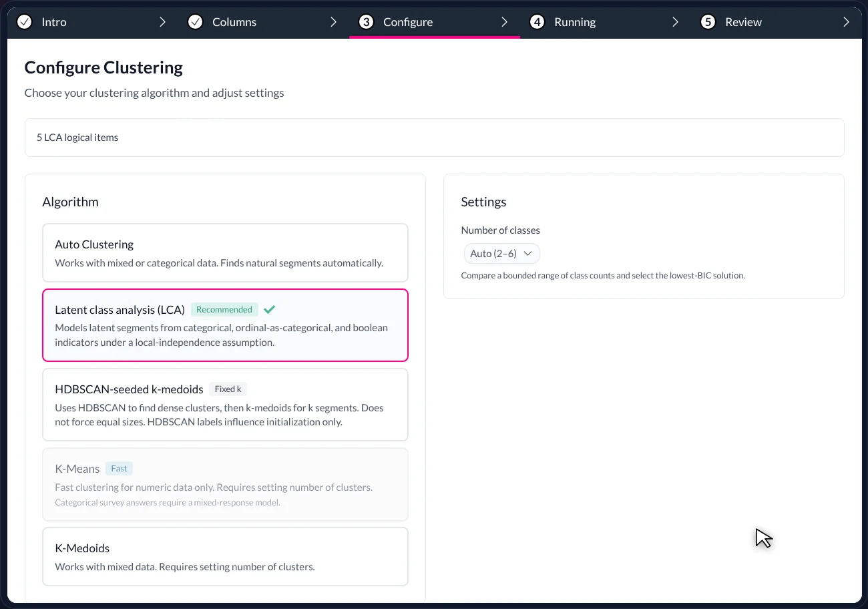Click the 'Number of classes' label
Screen dimensions: 868x609
[x=501, y=230]
